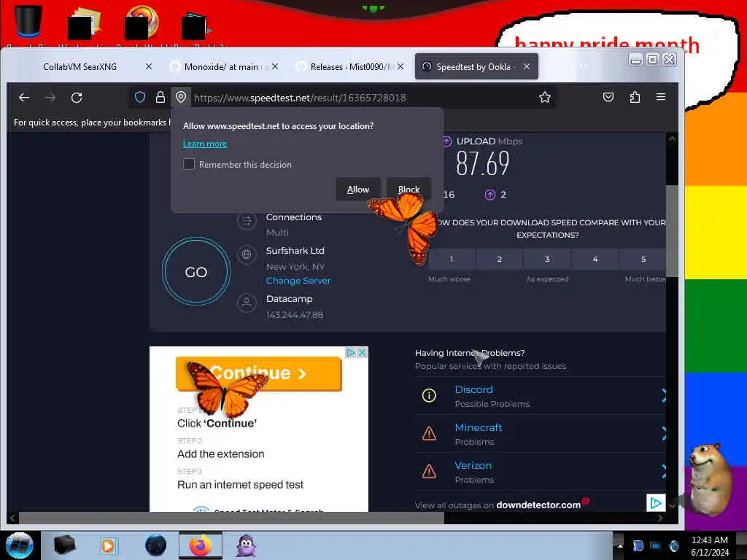
Task: Open AdChoices info icon on ad
Action: (351, 352)
